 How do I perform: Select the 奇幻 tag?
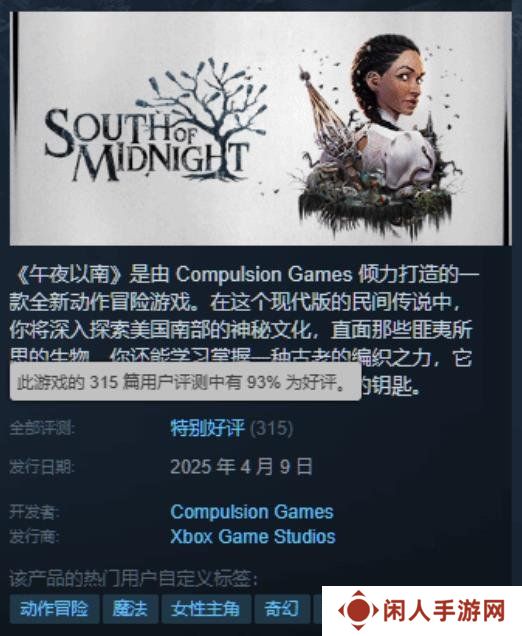click(x=282, y=609)
